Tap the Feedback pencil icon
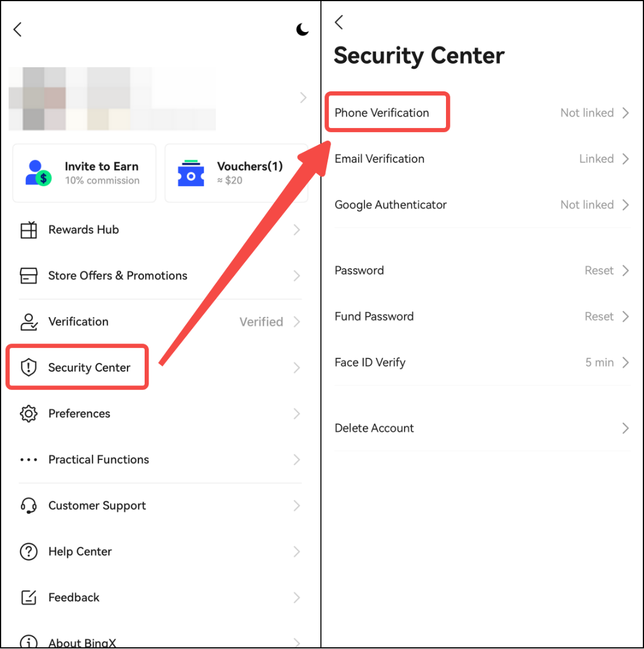The height and width of the screenshot is (649, 644). [x=29, y=597]
